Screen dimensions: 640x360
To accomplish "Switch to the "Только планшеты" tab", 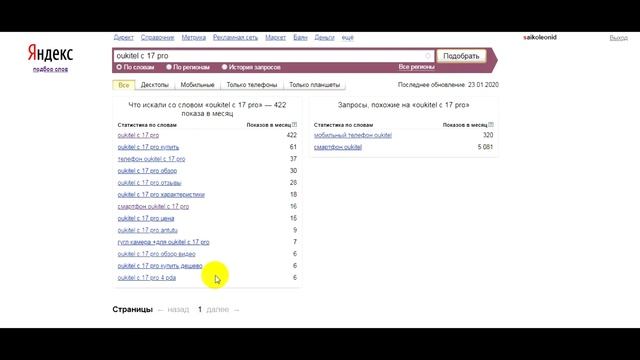I will tap(315, 85).
